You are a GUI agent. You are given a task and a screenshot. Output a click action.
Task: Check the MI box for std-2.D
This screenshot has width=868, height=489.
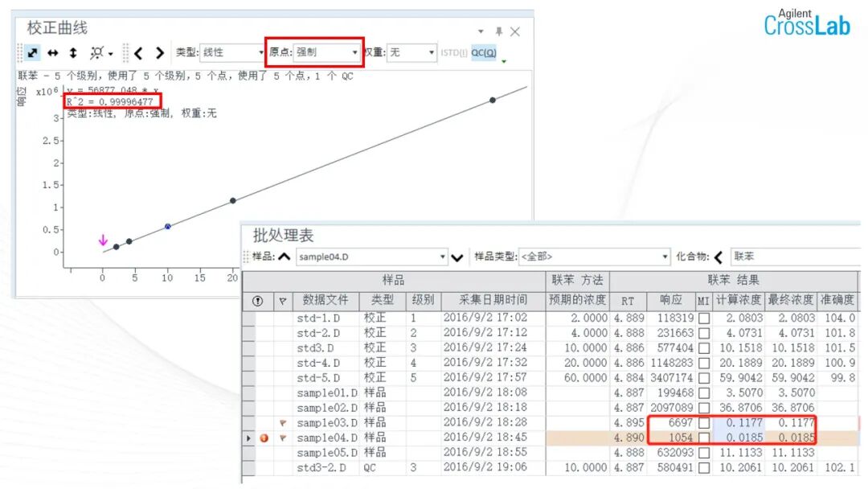[704, 334]
